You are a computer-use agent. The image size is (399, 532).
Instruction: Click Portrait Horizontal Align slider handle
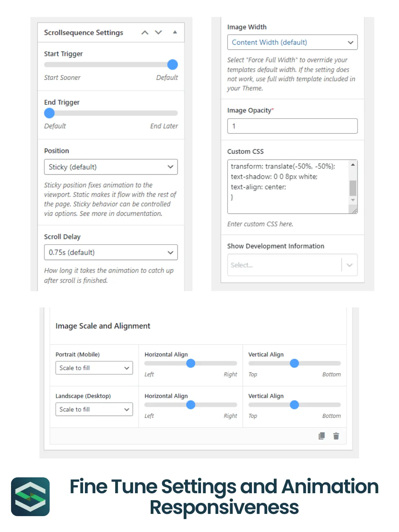[191, 364]
